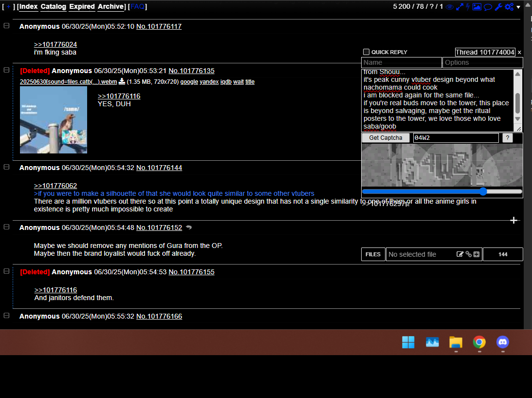Viewport: 532px width, 398px height.
Task: Download the webm via download icon
Action: 122,81
